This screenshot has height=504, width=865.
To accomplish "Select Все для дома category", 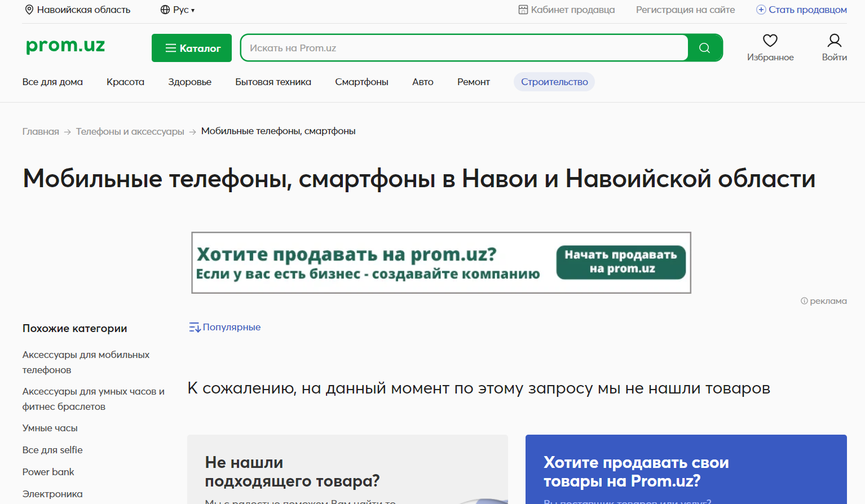I will (52, 82).
